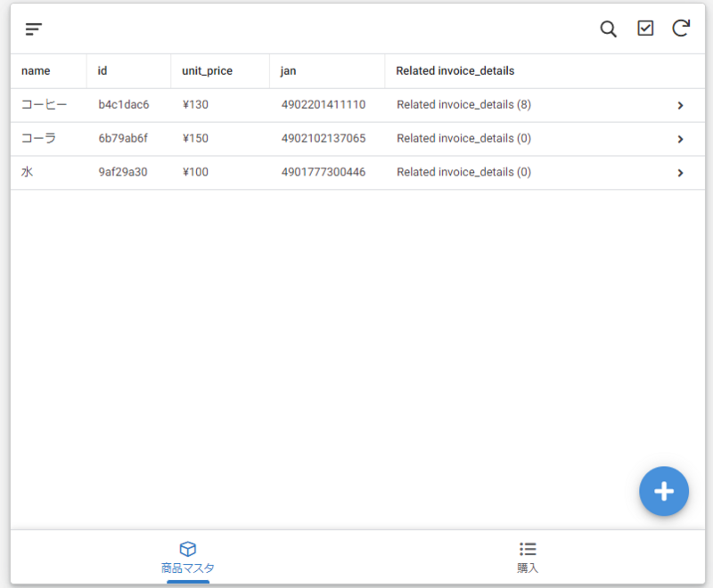713x588 pixels.
Task: Expand chevron on 水 row
Action: pos(680,173)
